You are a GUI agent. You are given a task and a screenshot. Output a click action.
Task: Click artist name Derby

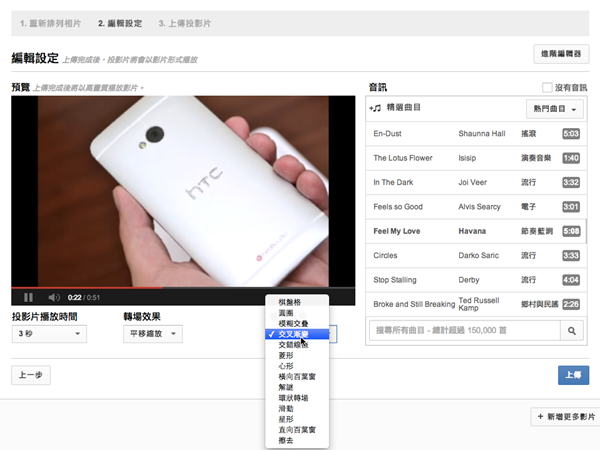pos(469,280)
